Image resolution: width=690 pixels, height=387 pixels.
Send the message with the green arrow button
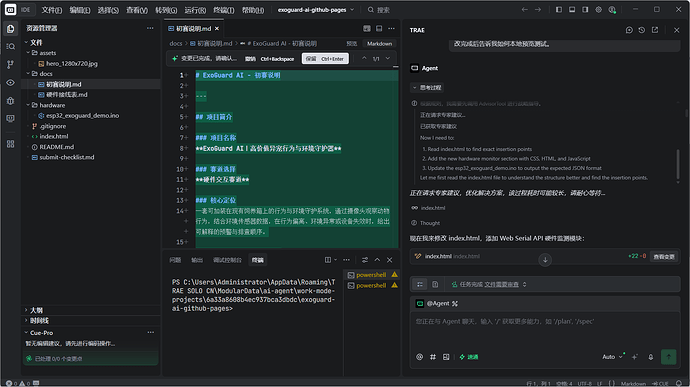668,357
